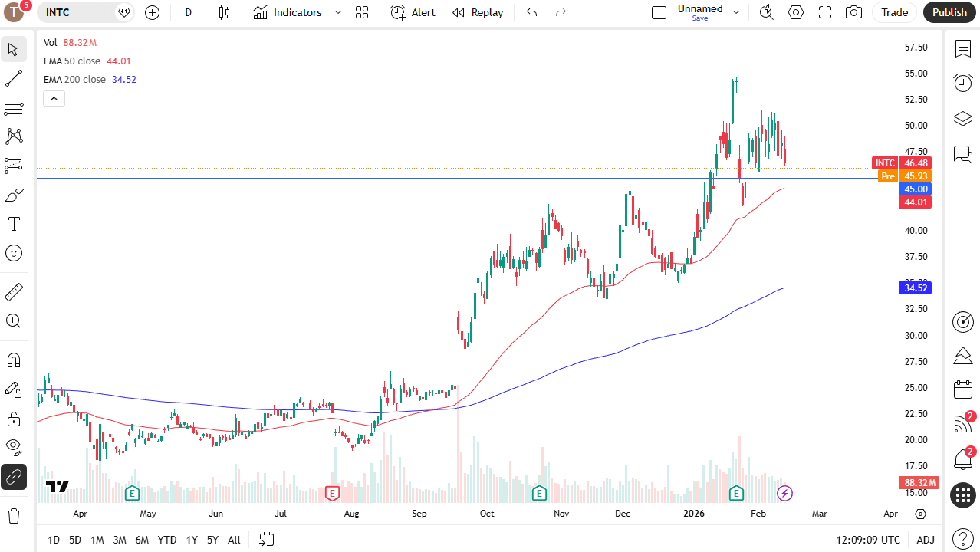Open the alerts clock panel

point(963,83)
